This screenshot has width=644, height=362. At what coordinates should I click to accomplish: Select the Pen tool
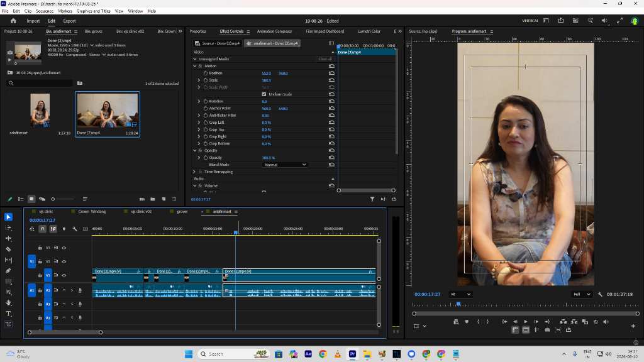(8, 270)
